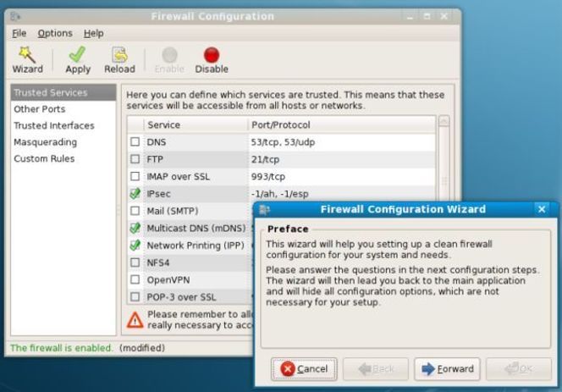Uncheck Network Printing (IPP)
The image size is (562, 392).
pyautogui.click(x=135, y=245)
